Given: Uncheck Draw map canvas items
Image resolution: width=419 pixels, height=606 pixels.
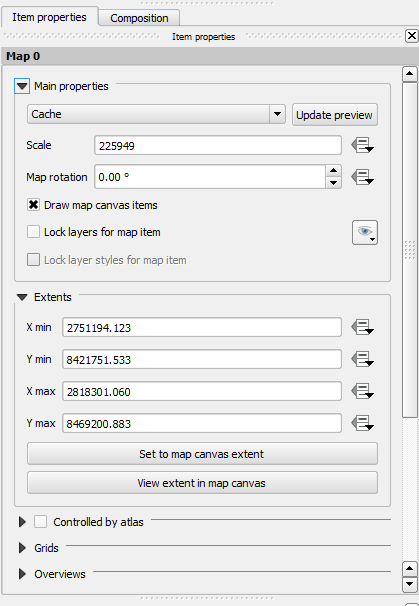Looking at the screenshot, I should click(x=33, y=205).
